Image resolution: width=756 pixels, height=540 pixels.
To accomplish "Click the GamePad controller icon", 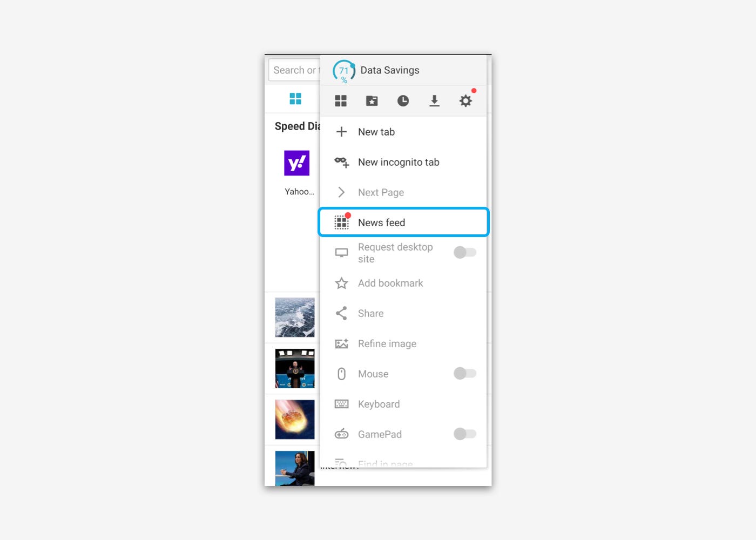I will pyautogui.click(x=341, y=434).
